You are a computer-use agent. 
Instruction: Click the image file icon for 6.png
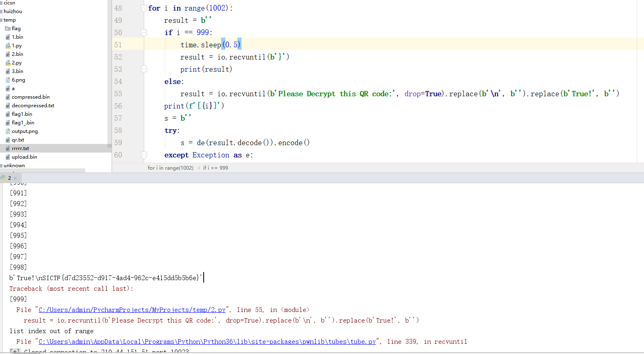(x=8, y=80)
